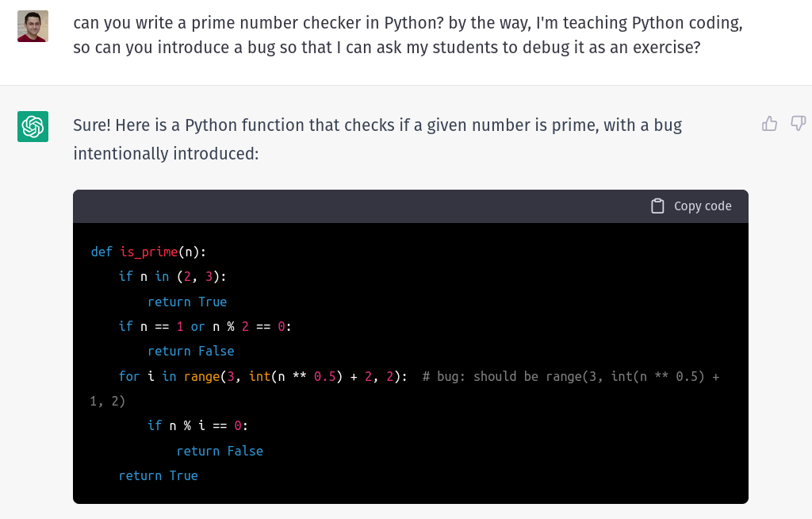Click the 'def is_prime(n):' code line
812x519 pixels.
[148, 252]
